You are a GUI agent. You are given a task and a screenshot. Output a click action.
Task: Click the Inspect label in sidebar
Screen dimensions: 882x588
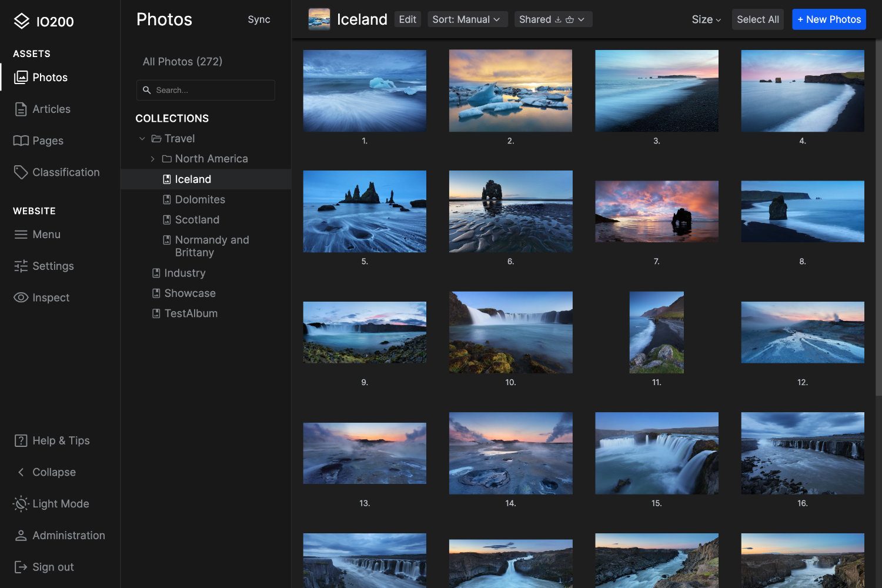[51, 298]
